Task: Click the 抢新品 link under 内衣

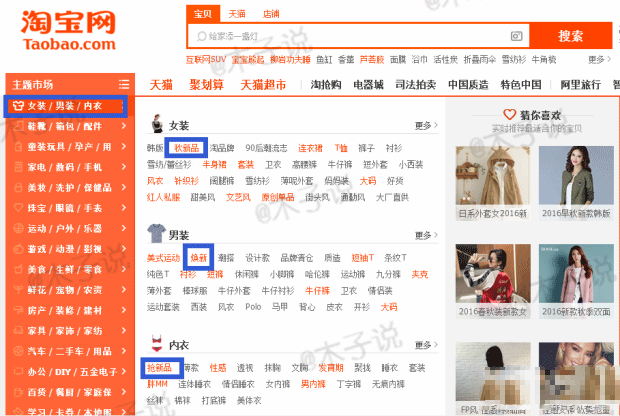Action: [x=159, y=368]
